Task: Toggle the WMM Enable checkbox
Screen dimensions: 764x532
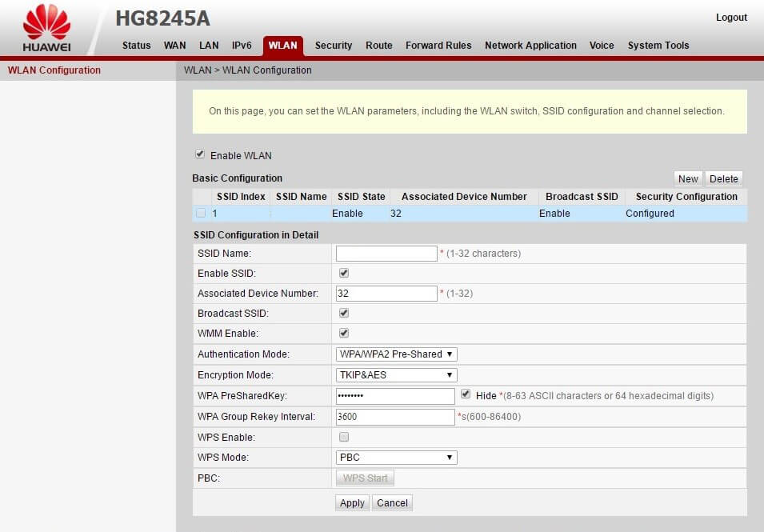Action: tap(344, 333)
